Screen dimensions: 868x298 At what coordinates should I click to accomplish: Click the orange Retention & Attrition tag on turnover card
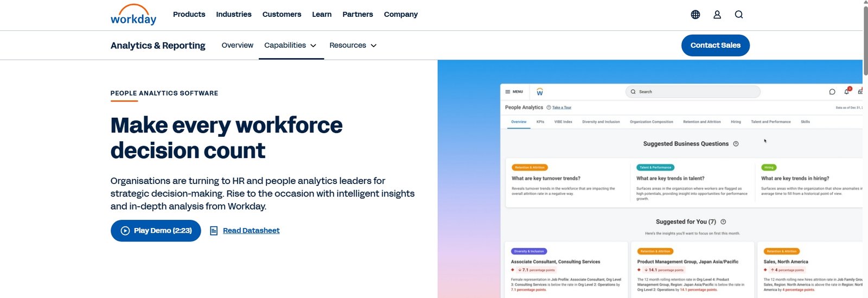529,168
